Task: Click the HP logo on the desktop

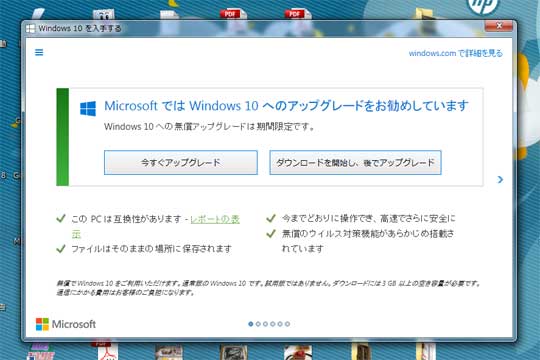Action: [482, 6]
